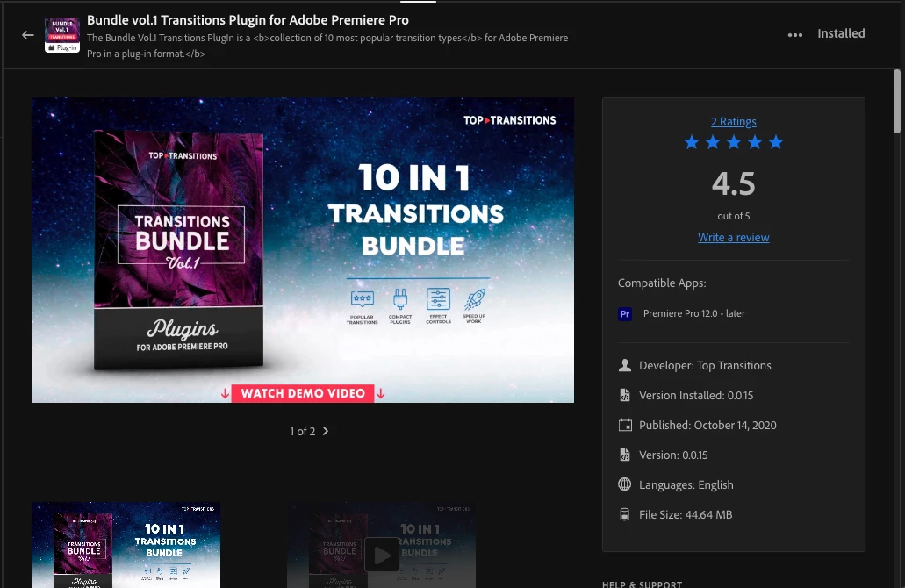Viewport: 905px width, 588px height.
Task: Select the first preview thumbnail image
Action: (x=126, y=545)
